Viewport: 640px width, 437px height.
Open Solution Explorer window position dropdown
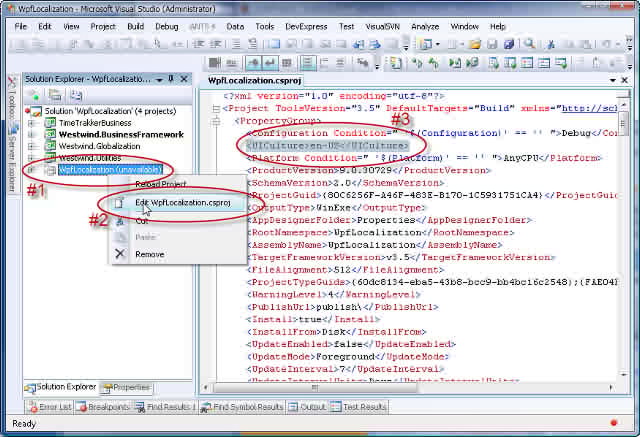click(159, 80)
